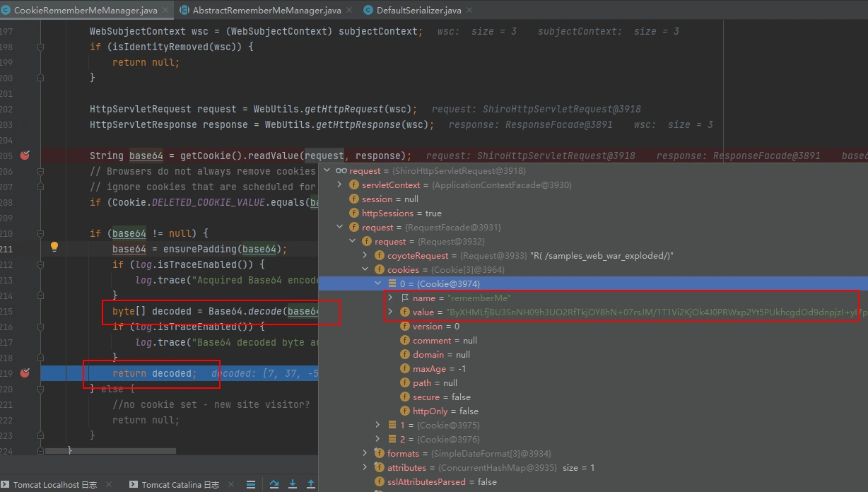Switch to the AbstractRememberMeManager.java tab

coord(266,10)
